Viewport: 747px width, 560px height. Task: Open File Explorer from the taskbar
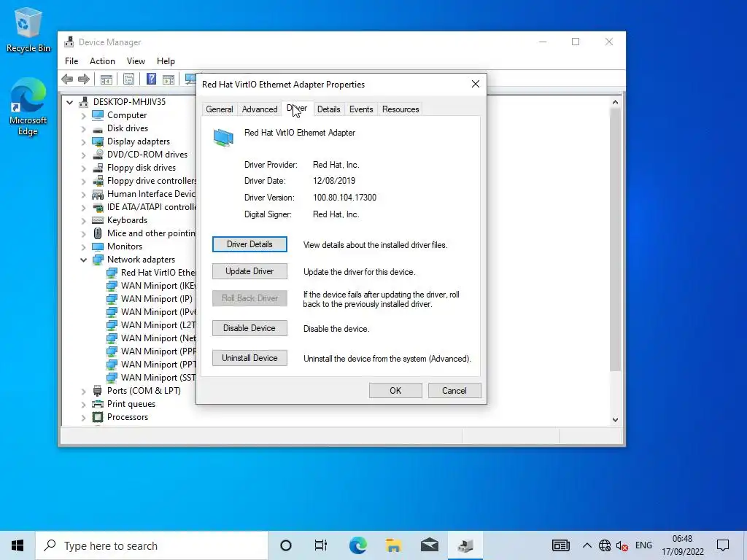click(393, 545)
